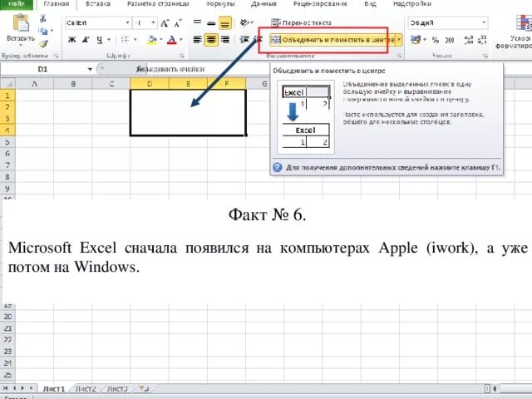Click the blue help icon in tooltip

click(278, 167)
